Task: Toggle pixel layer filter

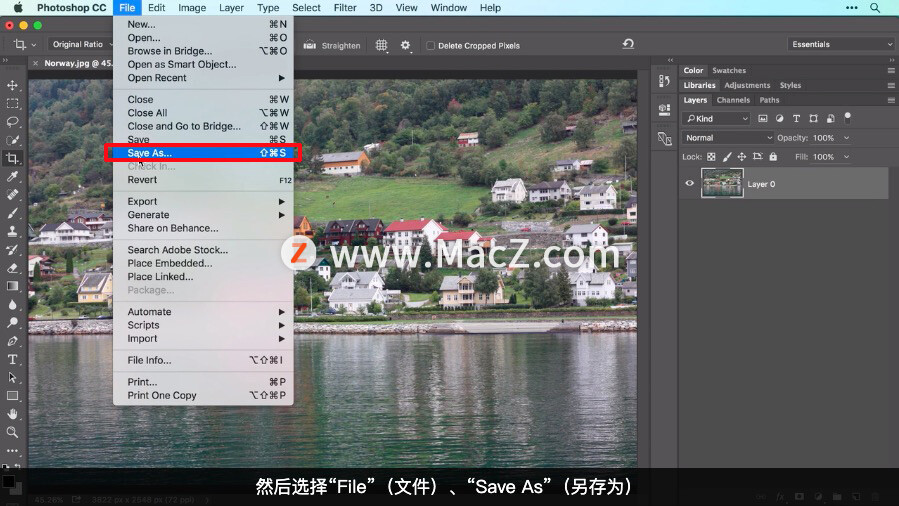Action: 763,119
